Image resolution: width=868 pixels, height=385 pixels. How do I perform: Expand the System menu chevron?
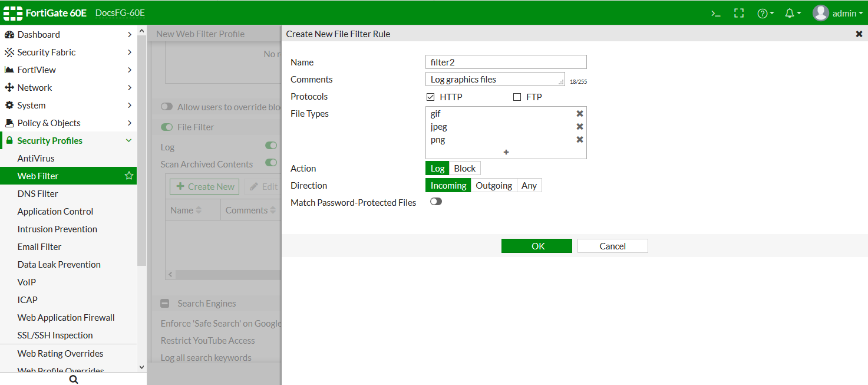point(130,106)
